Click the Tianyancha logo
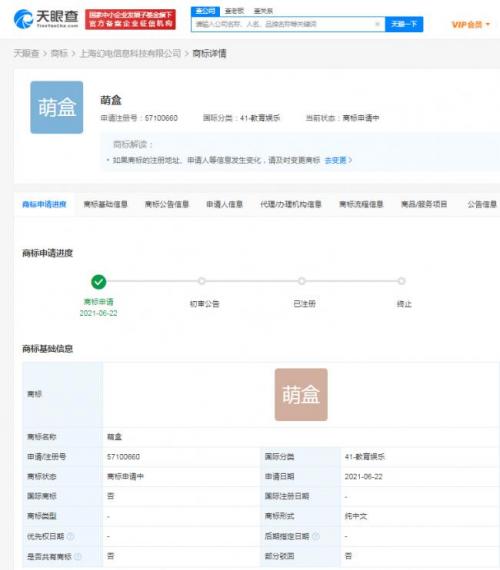The image size is (500, 570). (x=46, y=19)
